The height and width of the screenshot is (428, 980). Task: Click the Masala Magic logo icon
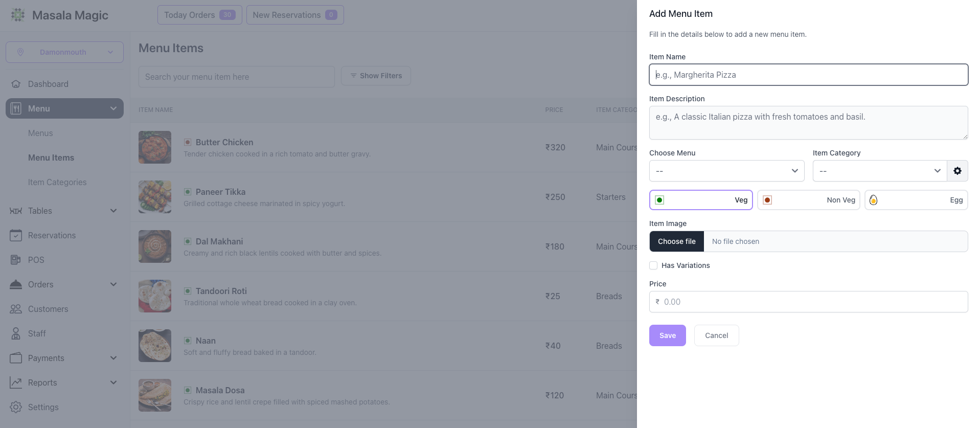18,15
